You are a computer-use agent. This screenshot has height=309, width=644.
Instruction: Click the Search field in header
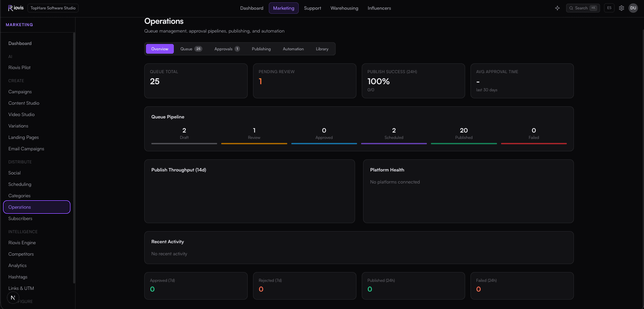[583, 8]
